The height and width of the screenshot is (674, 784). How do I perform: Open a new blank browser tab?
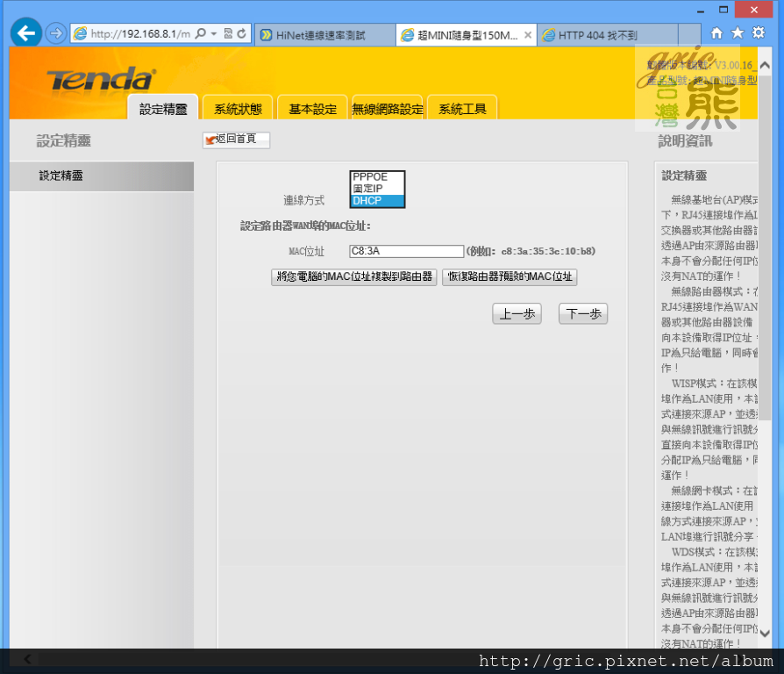(x=689, y=35)
